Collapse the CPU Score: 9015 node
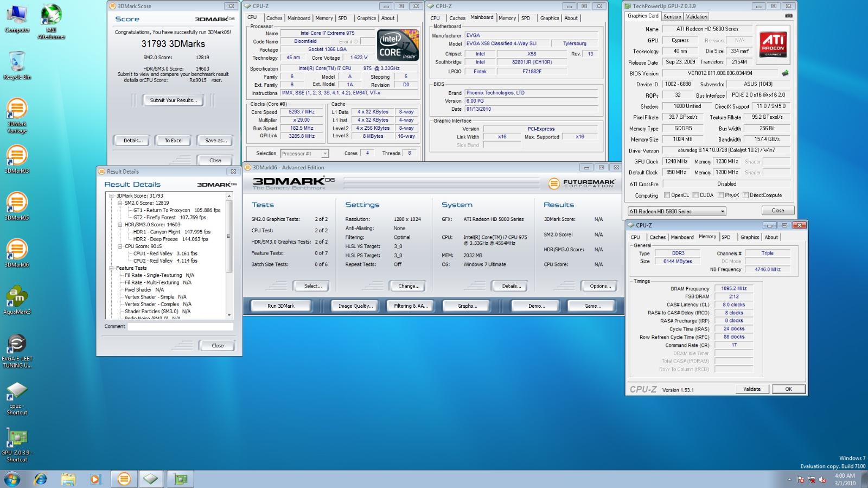 tap(120, 246)
